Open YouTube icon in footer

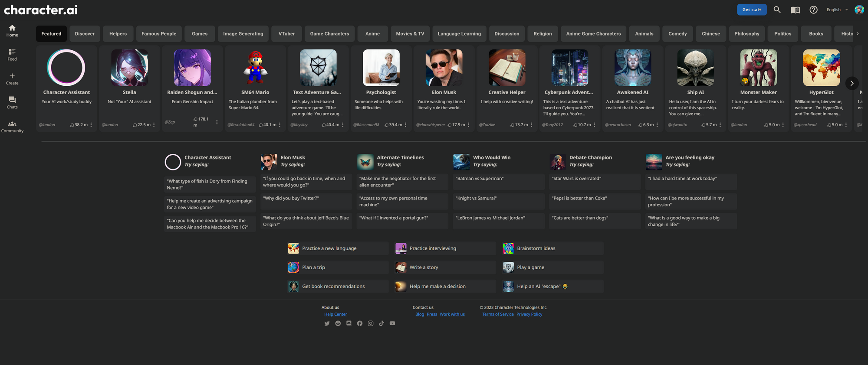392,323
